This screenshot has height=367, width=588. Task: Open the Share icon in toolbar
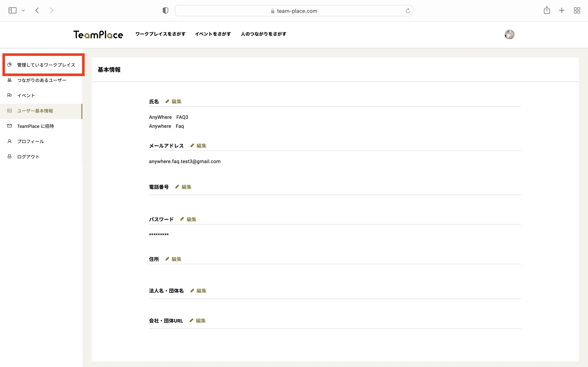tap(547, 10)
